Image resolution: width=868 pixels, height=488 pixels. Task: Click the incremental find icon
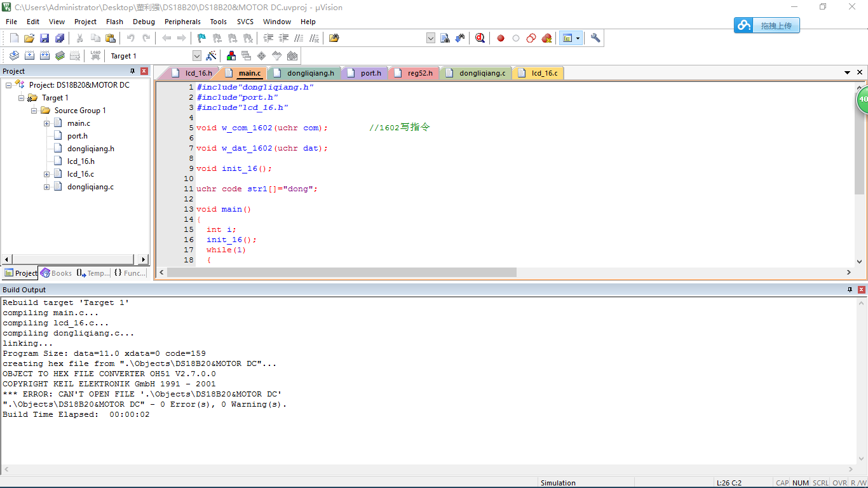(x=460, y=38)
